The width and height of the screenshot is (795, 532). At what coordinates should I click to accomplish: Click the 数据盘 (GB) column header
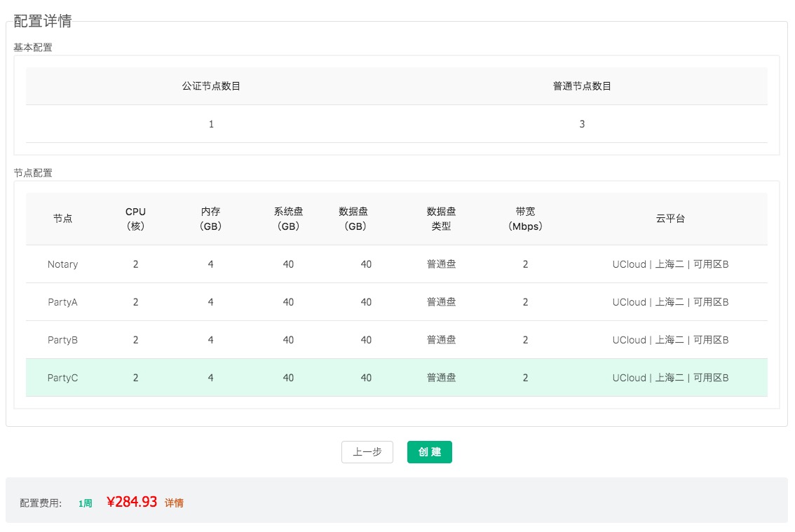tap(353, 219)
